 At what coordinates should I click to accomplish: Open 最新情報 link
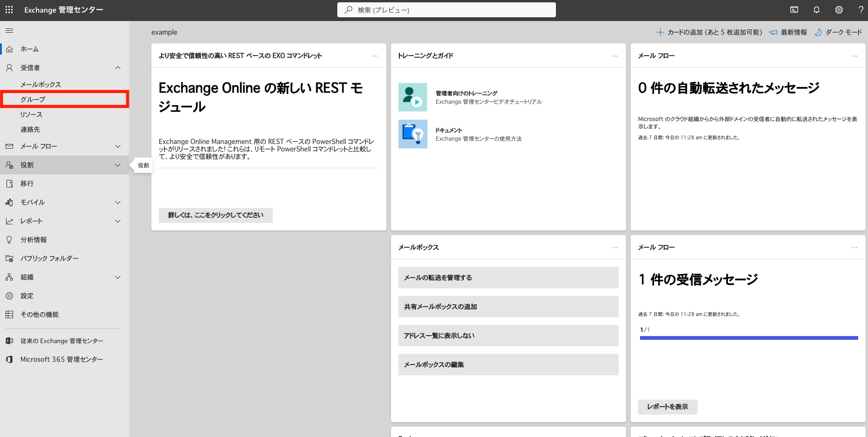pyautogui.click(x=788, y=32)
